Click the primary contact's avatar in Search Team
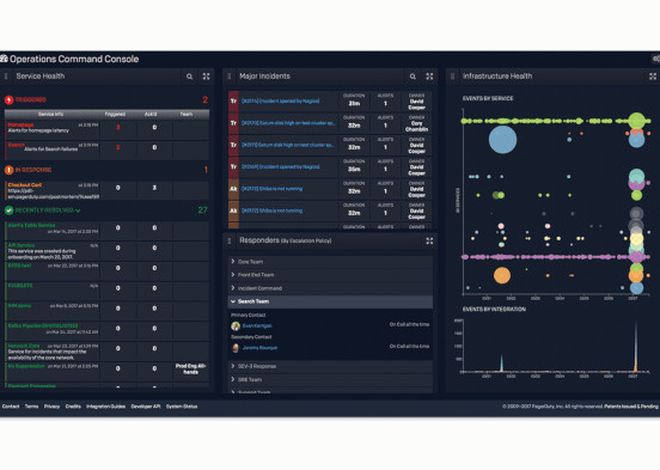The image size is (660, 470). [x=235, y=326]
